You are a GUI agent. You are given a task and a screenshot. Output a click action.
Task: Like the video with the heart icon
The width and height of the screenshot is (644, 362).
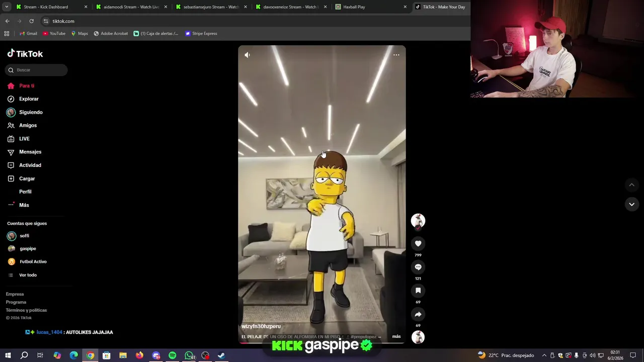418,243
